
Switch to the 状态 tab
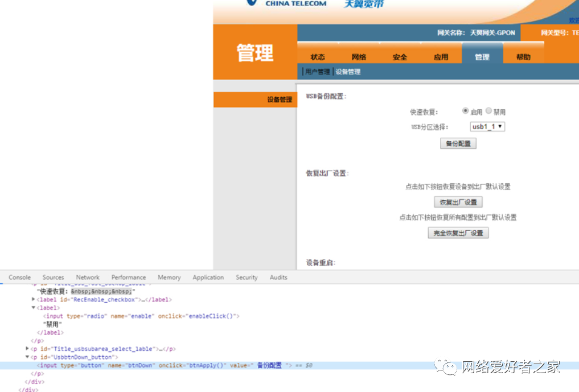click(x=318, y=57)
